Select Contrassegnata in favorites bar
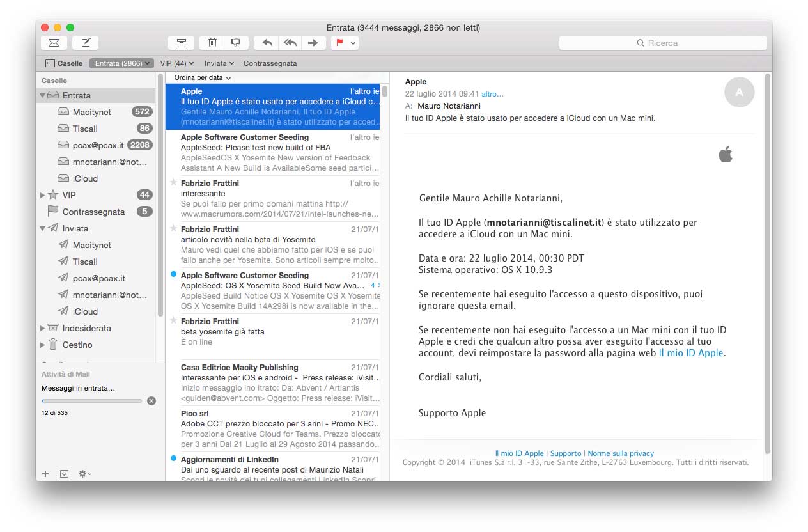 click(x=270, y=63)
